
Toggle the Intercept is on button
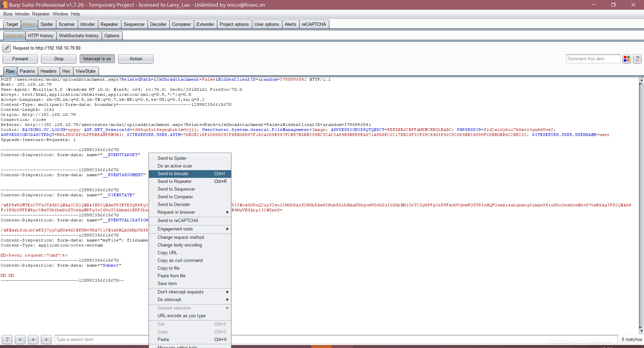pyautogui.click(x=97, y=59)
